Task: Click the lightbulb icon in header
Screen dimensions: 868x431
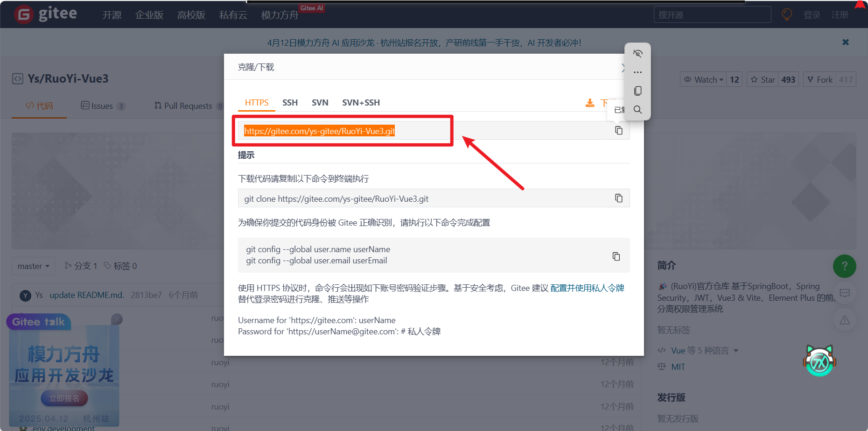Action: pos(787,14)
